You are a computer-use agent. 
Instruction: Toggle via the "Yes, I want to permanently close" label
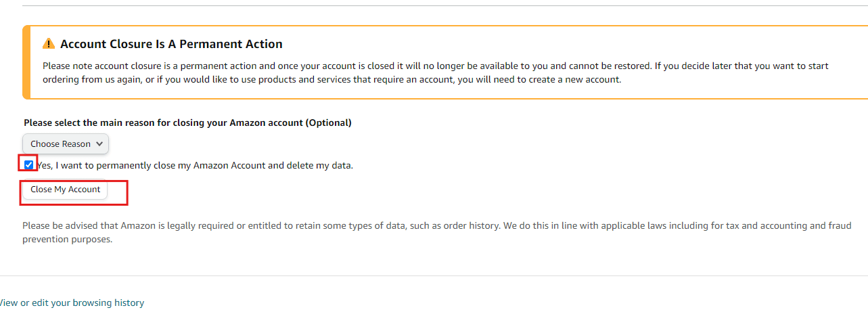195,165
